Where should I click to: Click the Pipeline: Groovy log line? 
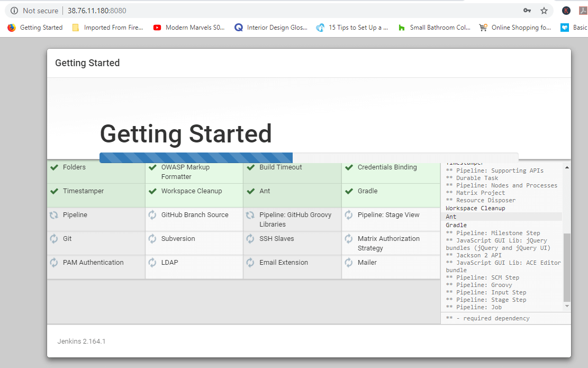[479, 285]
